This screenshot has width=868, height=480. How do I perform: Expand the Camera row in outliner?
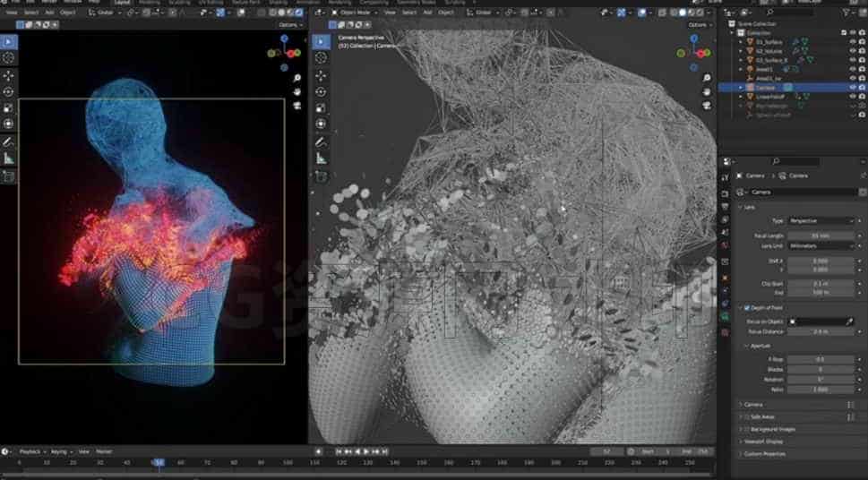click(x=741, y=88)
